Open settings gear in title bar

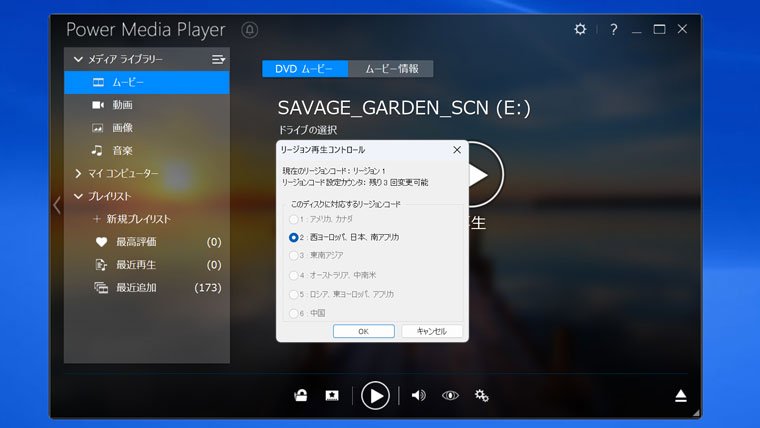(580, 30)
